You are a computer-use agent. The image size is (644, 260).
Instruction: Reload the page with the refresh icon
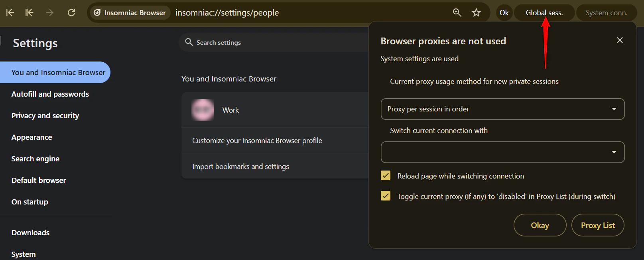(71, 13)
